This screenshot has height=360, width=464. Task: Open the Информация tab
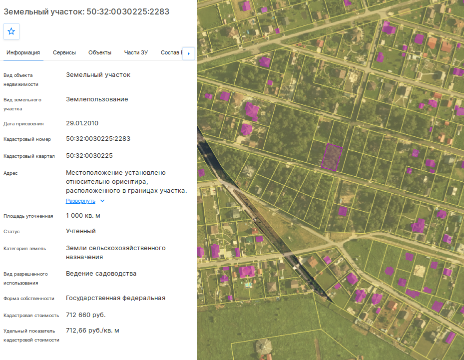23,53
